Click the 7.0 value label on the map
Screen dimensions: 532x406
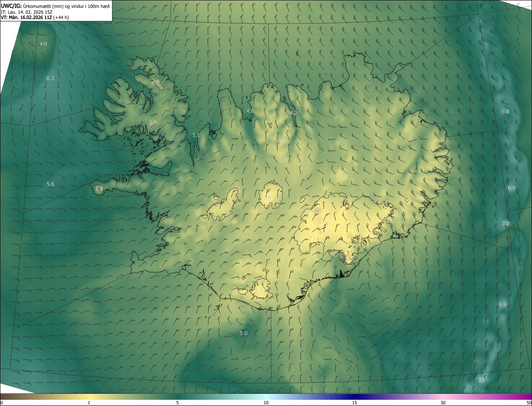pyautogui.click(x=505, y=223)
